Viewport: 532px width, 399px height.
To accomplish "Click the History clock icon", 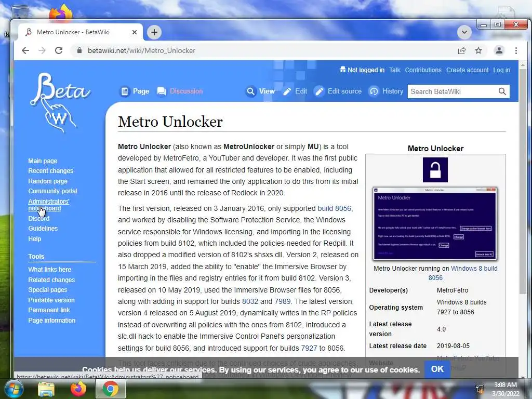I will coord(374,91).
